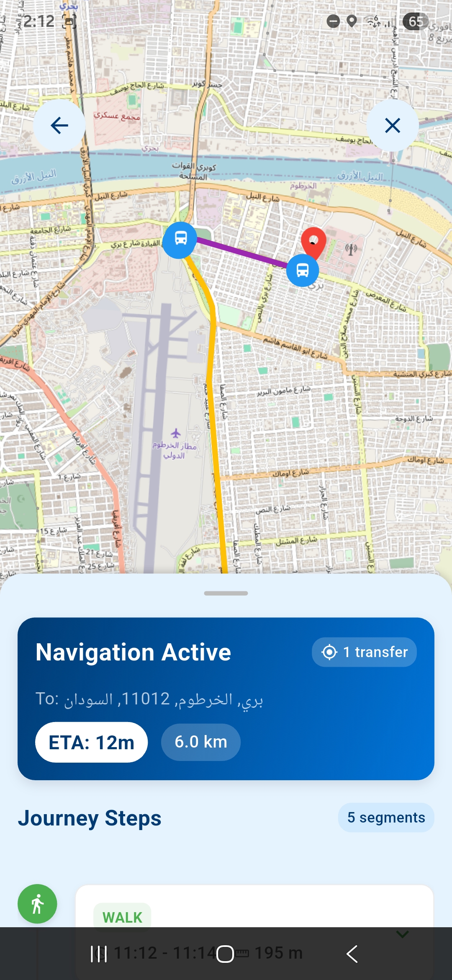Grab the bottom sheet drag handle
452x980 pixels.
tap(226, 593)
